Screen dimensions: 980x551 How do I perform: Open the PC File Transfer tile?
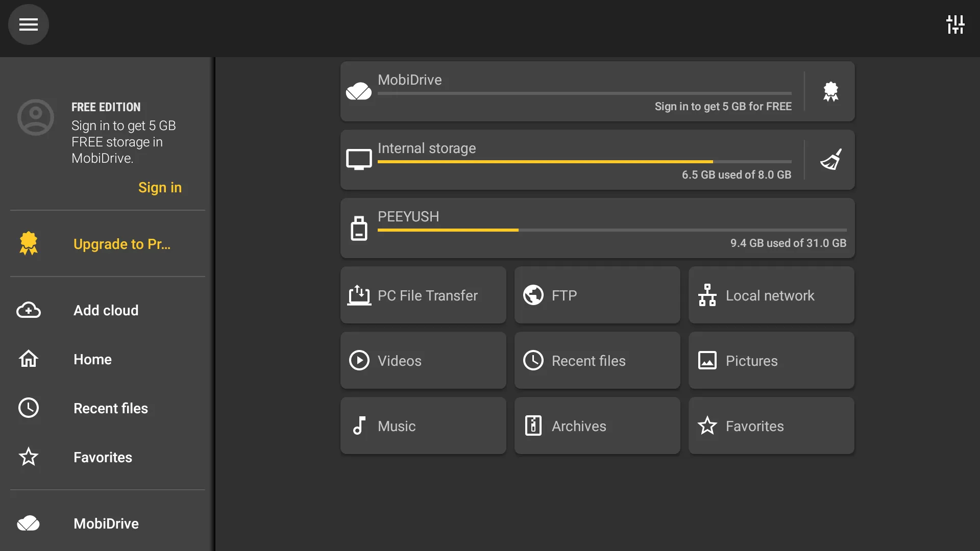(x=423, y=295)
